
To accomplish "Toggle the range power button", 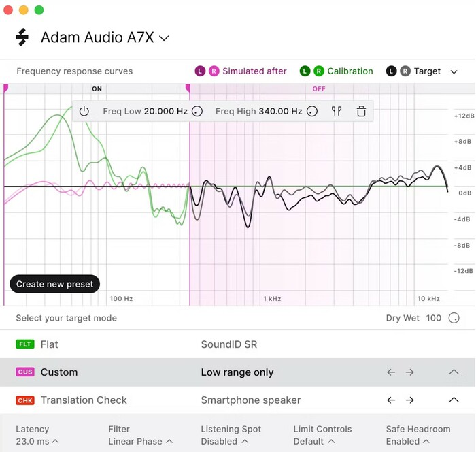I will [84, 111].
